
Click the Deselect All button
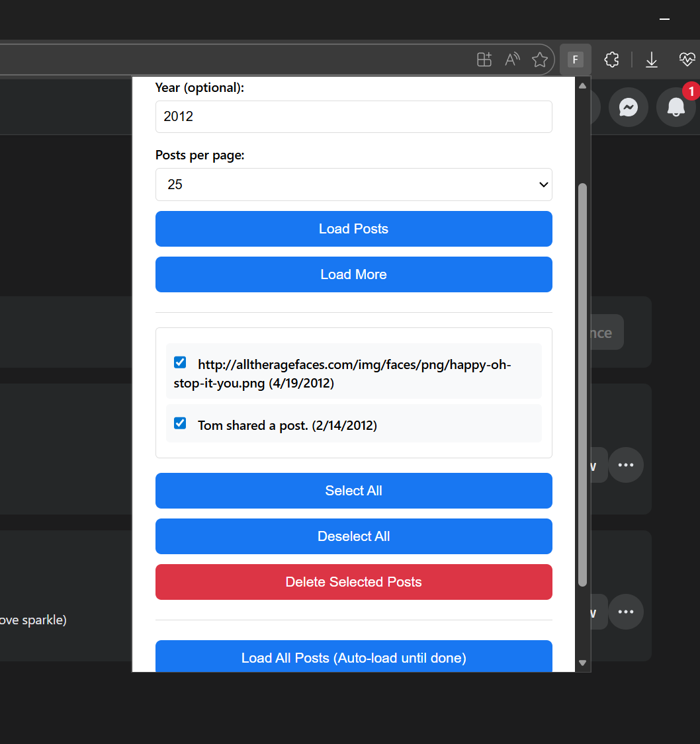[x=353, y=536]
